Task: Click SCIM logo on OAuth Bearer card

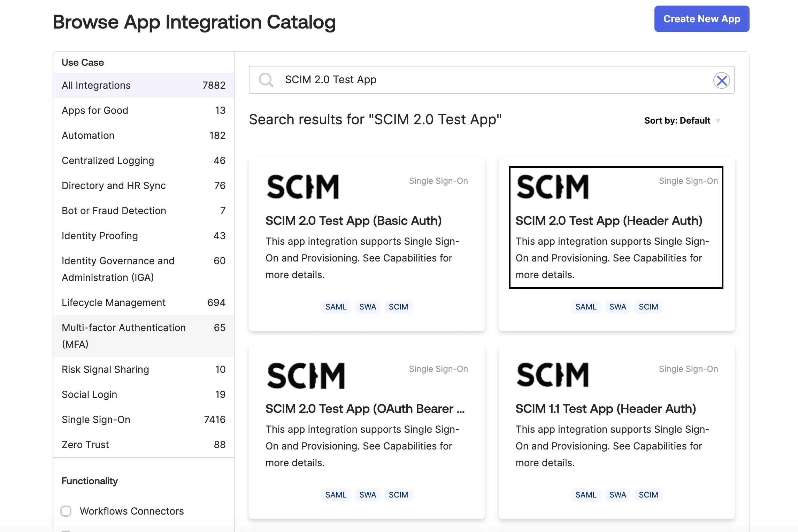Action: tap(306, 375)
